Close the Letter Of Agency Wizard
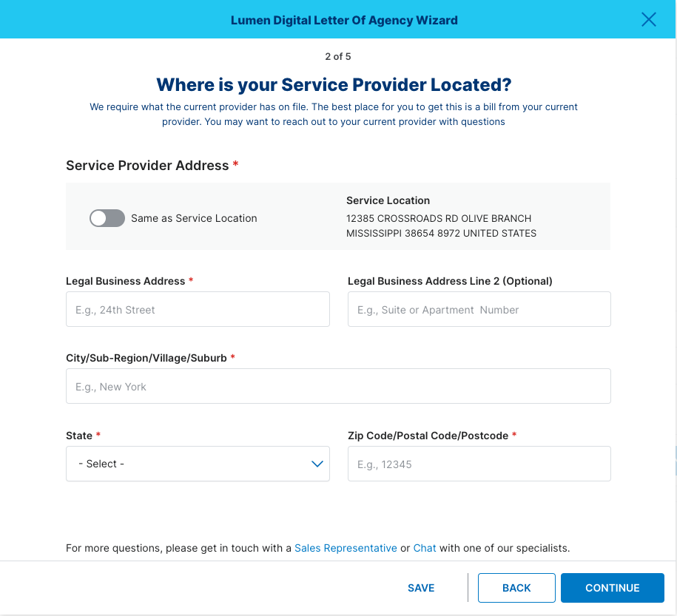The height and width of the screenshot is (616, 677). [648, 19]
